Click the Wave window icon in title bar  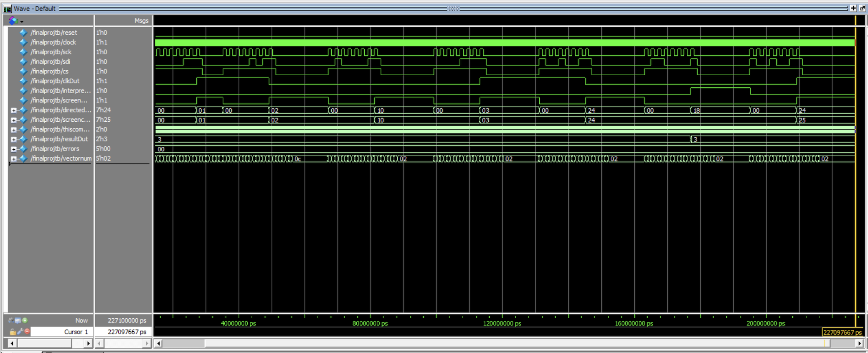point(7,9)
